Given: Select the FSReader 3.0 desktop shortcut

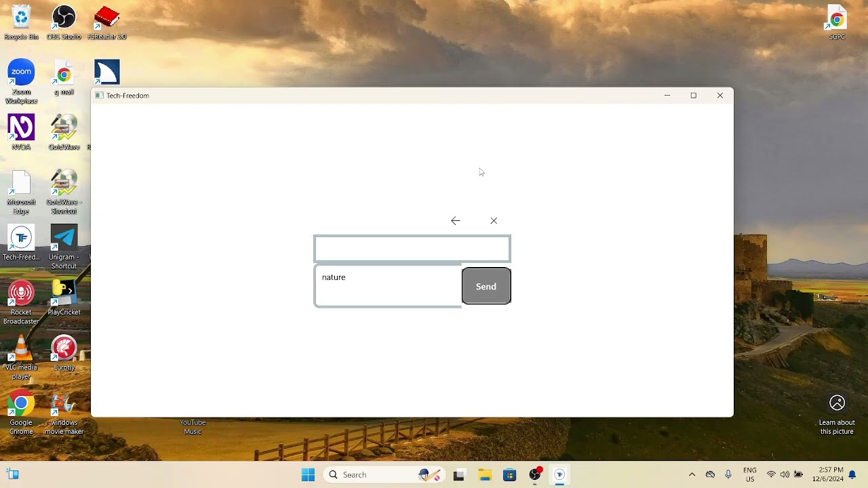Looking at the screenshot, I should tap(106, 22).
